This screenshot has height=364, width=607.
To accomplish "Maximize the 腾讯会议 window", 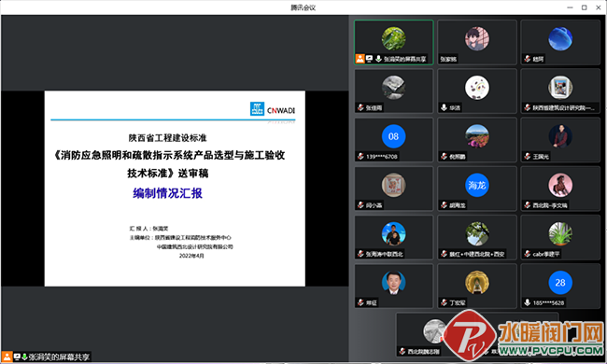I will [585, 7].
